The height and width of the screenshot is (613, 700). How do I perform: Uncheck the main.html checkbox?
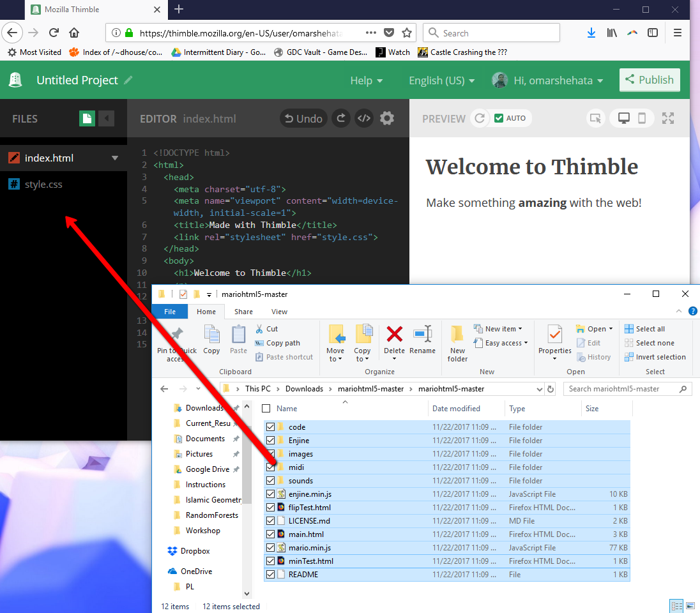tap(270, 534)
